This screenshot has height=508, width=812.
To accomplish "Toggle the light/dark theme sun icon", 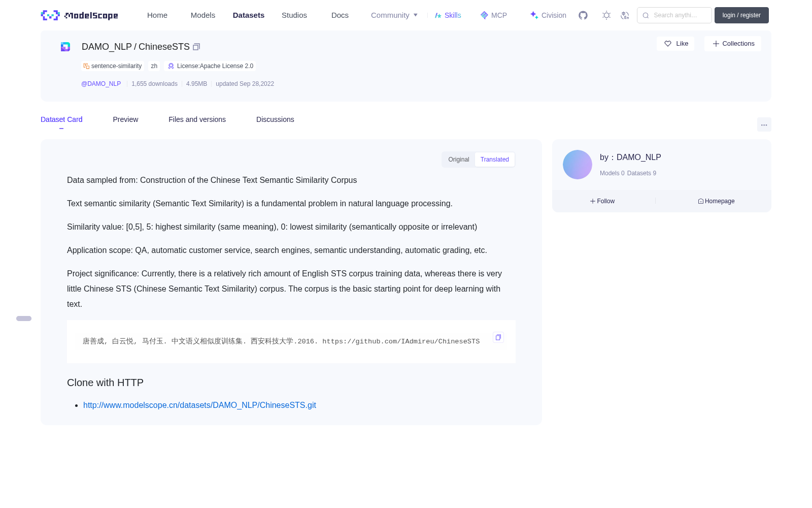I will (x=606, y=15).
